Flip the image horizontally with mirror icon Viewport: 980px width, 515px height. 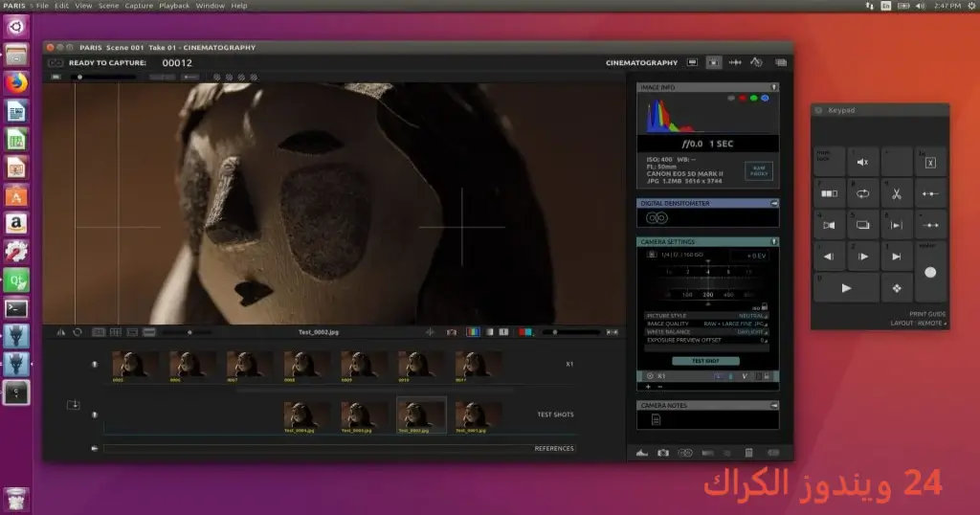60,332
